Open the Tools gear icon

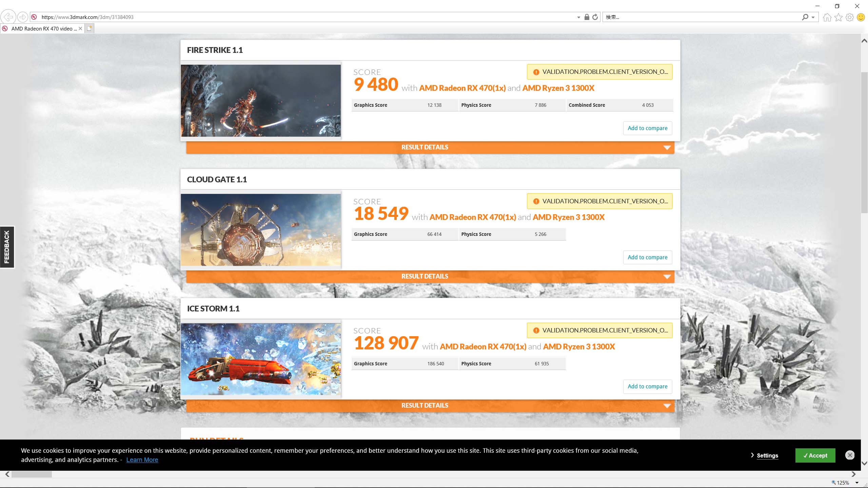[x=850, y=17]
